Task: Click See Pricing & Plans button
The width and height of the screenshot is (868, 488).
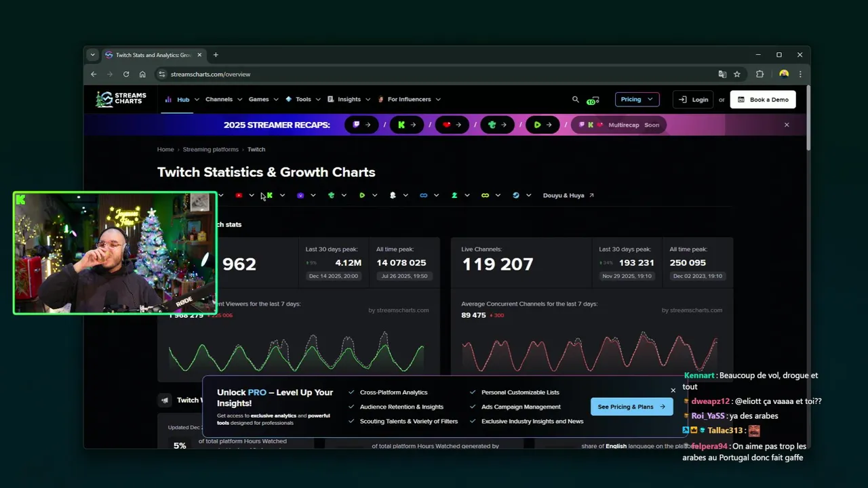Action: (631, 407)
